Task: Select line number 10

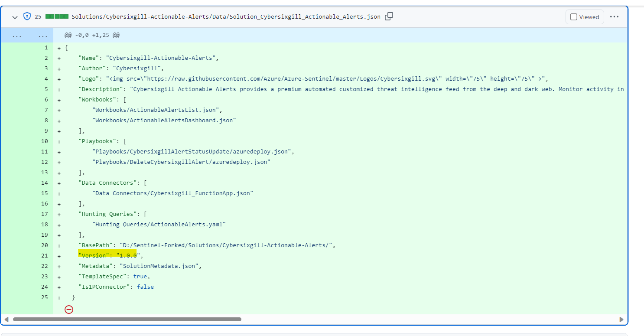Action: pos(45,141)
